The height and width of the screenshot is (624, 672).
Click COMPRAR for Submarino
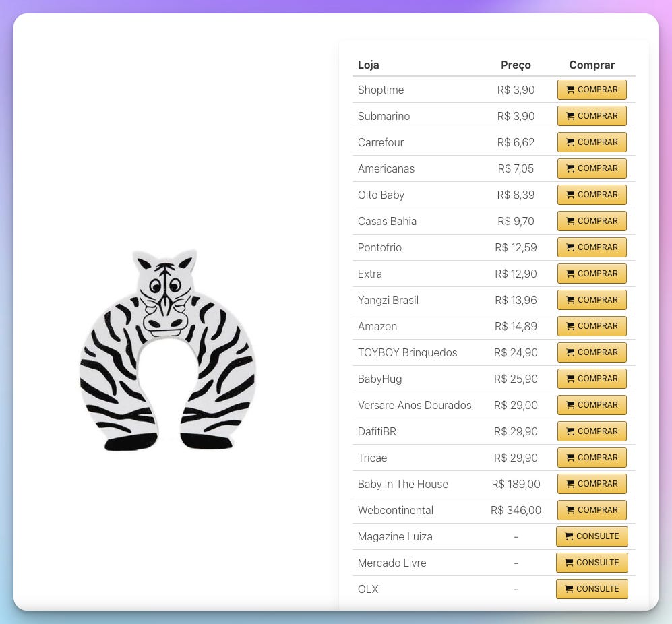pyautogui.click(x=592, y=116)
